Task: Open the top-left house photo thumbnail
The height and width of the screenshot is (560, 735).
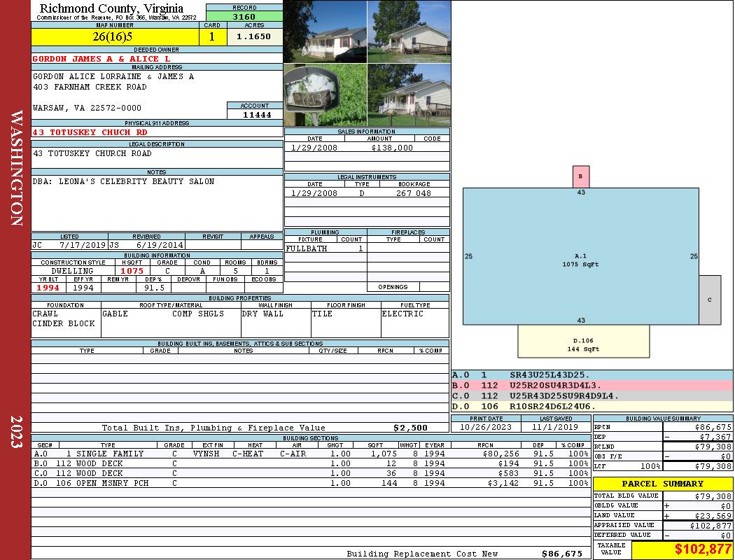Action: point(325,31)
